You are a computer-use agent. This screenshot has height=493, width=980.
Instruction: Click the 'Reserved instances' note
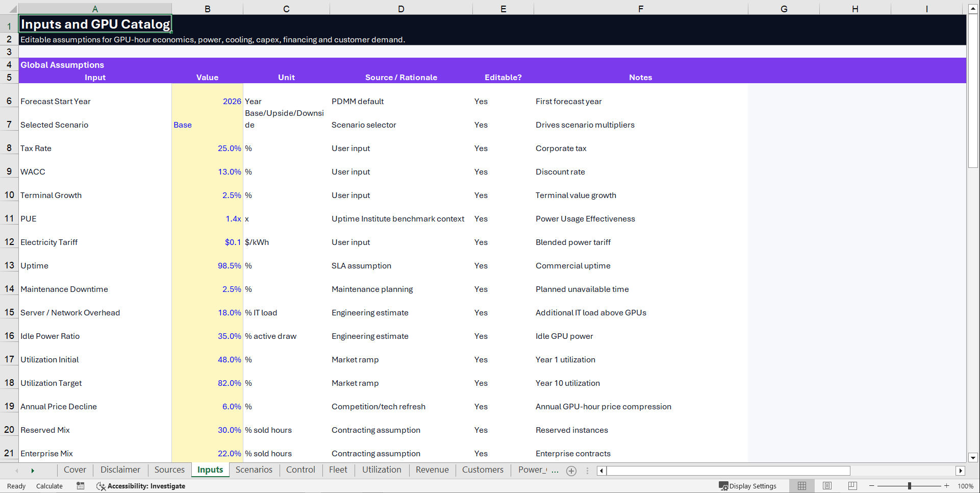tap(572, 430)
